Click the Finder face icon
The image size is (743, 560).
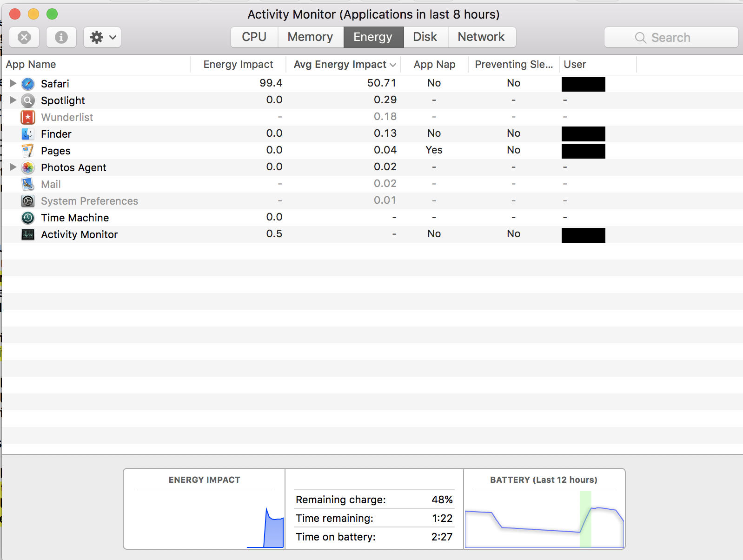point(28,134)
